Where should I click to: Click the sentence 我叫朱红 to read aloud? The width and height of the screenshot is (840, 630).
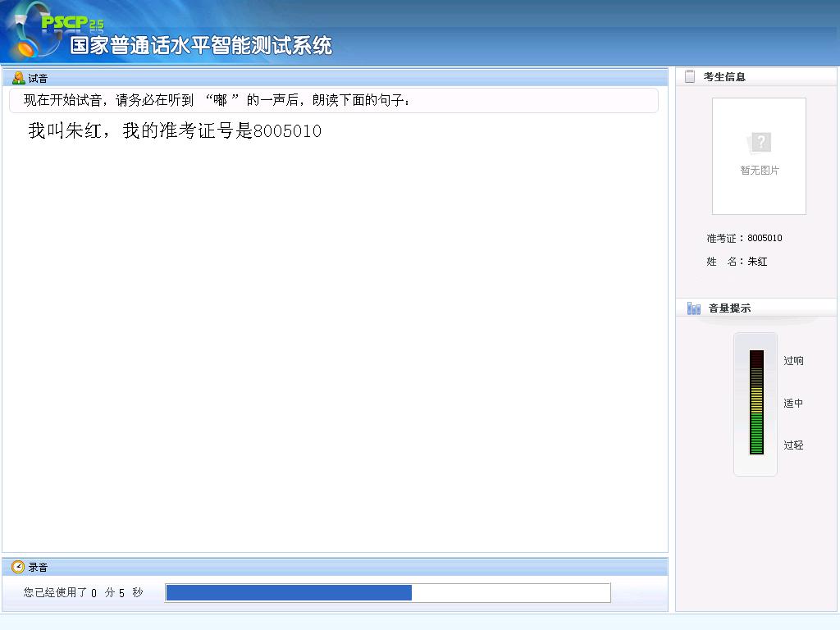pyautogui.click(x=175, y=131)
